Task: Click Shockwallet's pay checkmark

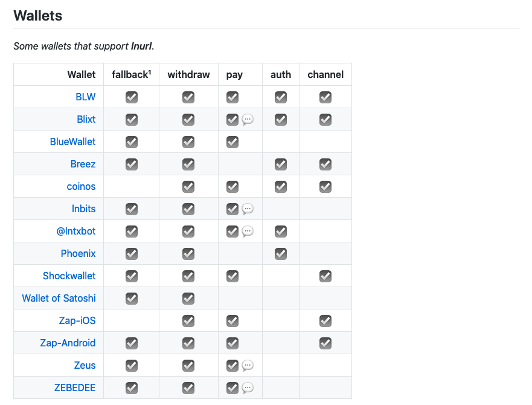Action: click(232, 276)
